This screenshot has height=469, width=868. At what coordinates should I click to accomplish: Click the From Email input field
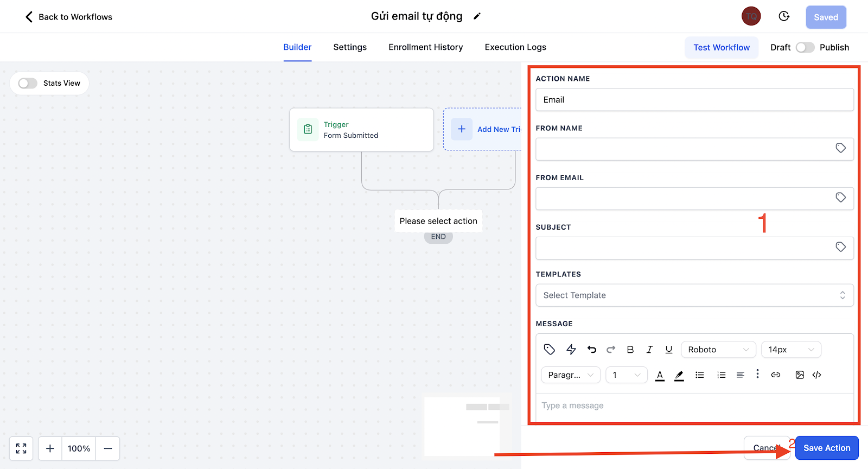(694, 198)
